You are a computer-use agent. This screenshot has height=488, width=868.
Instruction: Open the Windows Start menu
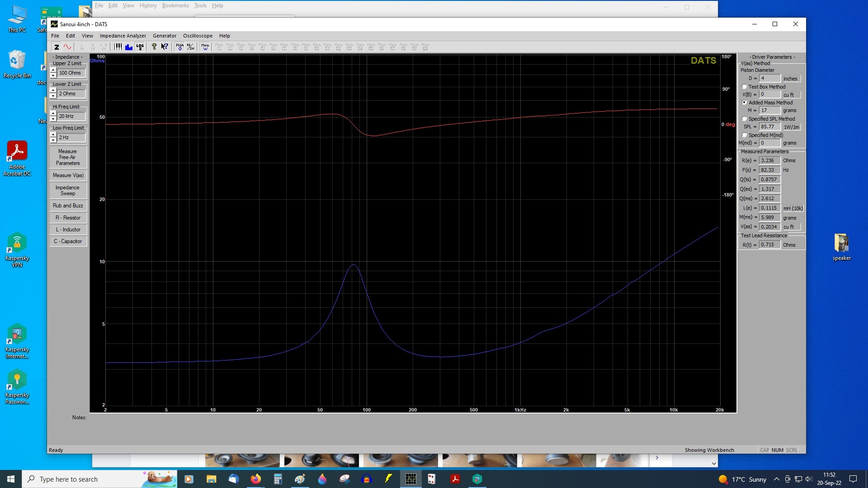11,479
